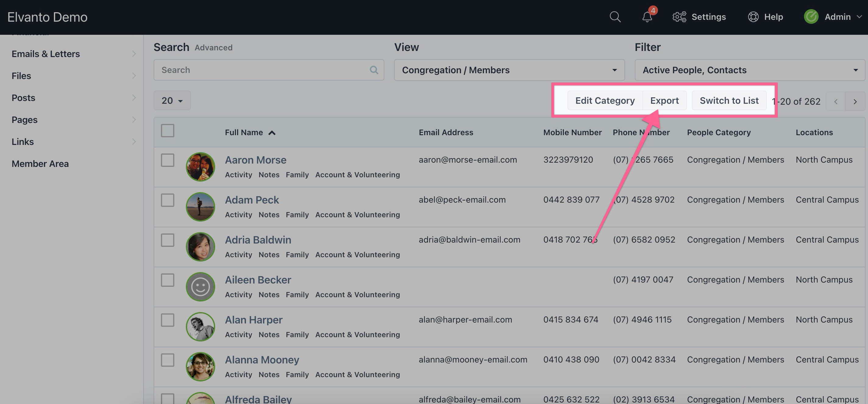Viewport: 868px width, 404px height.
Task: Open Alan Harper's profile photo
Action: coord(201,327)
